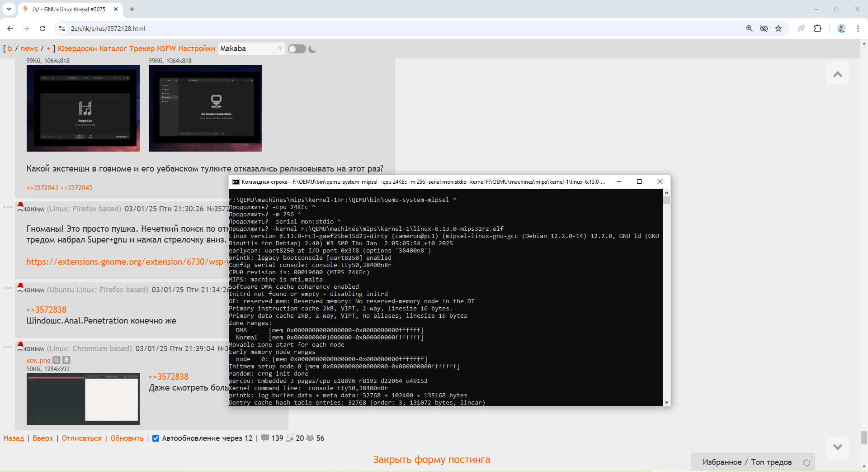Image resolution: width=868 pixels, height=472 pixels.
Task: Click Обновить to refresh thread
Action: coord(127,438)
